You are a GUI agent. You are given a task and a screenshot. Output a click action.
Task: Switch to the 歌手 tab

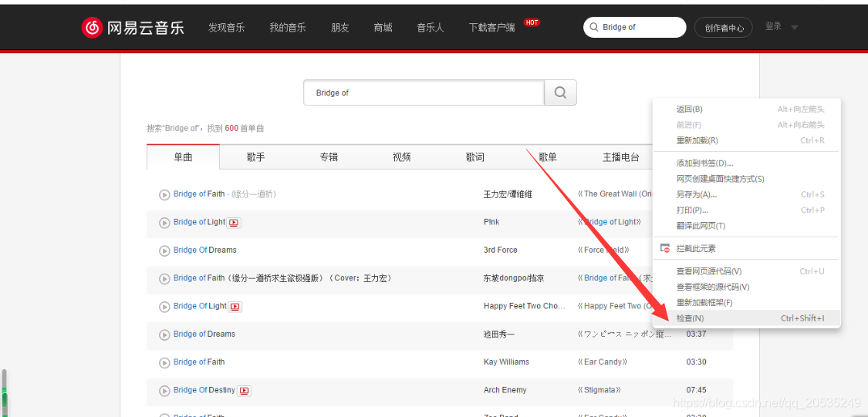point(255,157)
